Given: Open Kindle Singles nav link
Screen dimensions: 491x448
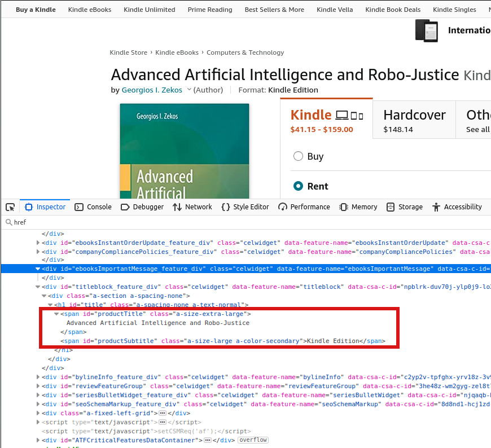Looking at the screenshot, I should click(x=454, y=10).
